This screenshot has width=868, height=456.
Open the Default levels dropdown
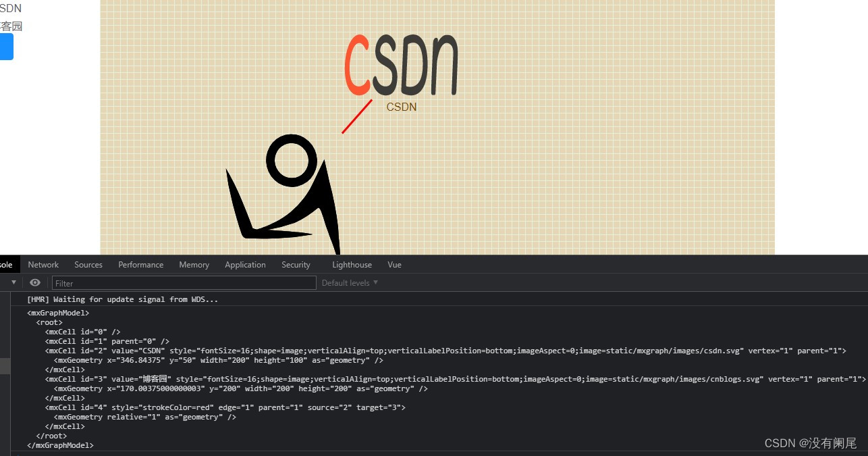pyautogui.click(x=349, y=282)
